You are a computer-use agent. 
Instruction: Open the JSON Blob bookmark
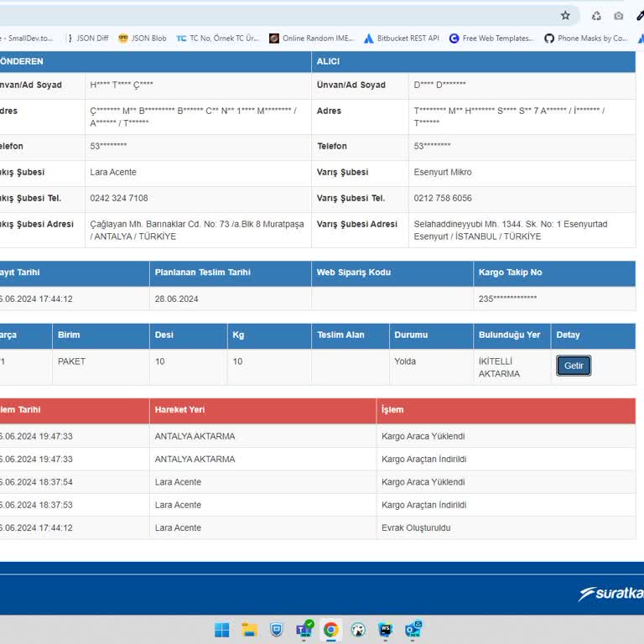(x=143, y=39)
